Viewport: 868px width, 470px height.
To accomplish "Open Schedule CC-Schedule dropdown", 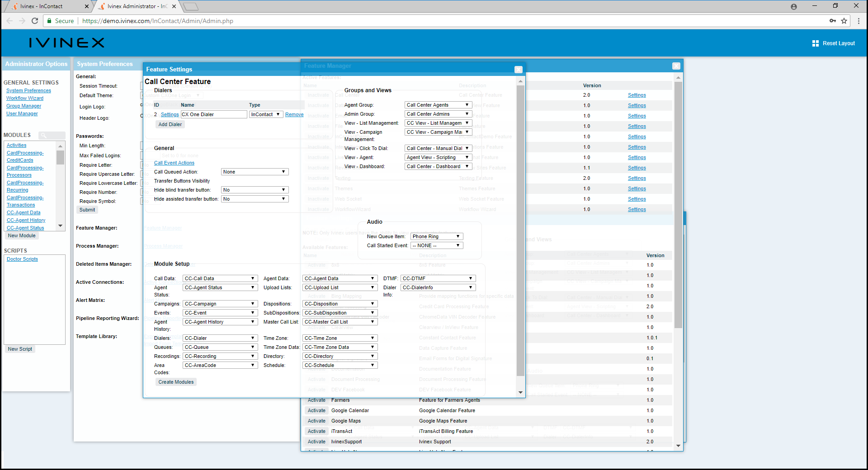I will (x=340, y=365).
